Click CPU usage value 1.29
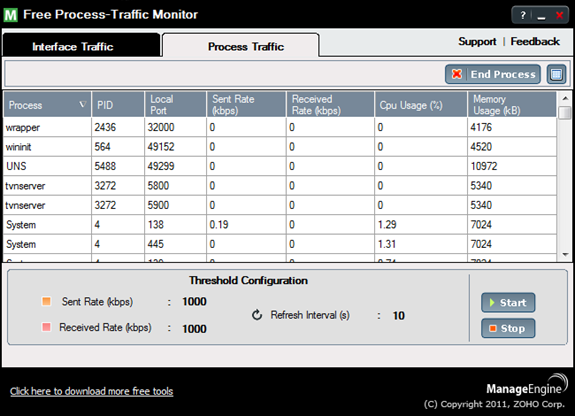Screen dimensions: 575x416 387,225
